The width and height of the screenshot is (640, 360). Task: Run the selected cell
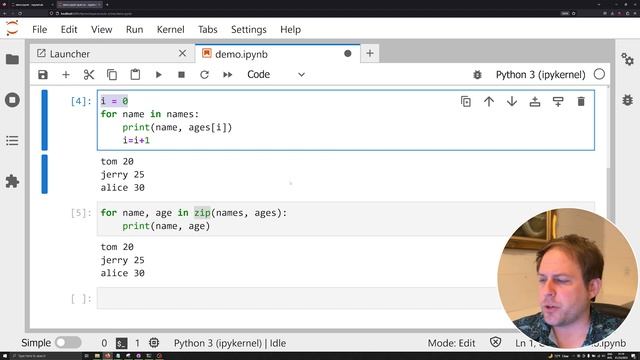(x=158, y=75)
